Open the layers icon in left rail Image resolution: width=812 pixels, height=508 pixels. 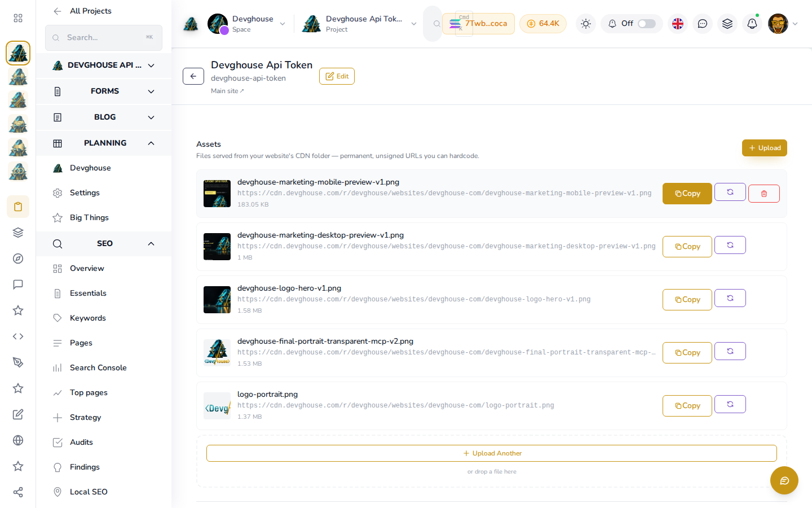pyautogui.click(x=18, y=233)
